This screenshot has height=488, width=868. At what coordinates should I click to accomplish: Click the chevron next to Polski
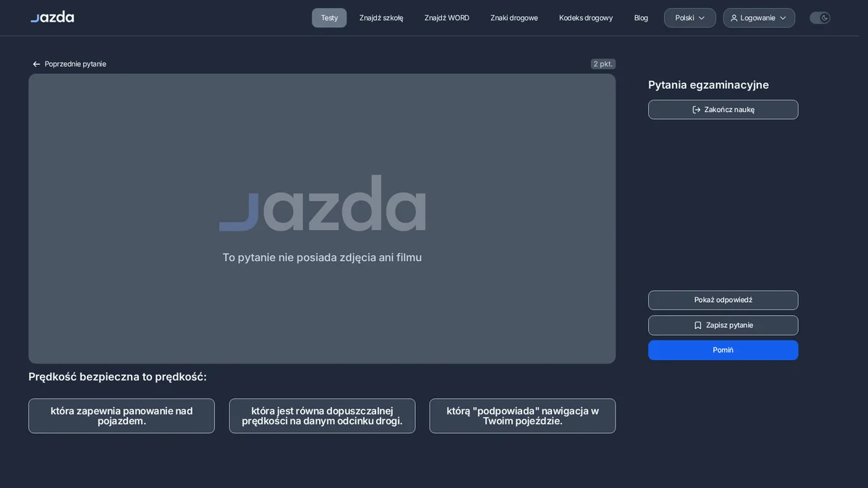pos(702,18)
